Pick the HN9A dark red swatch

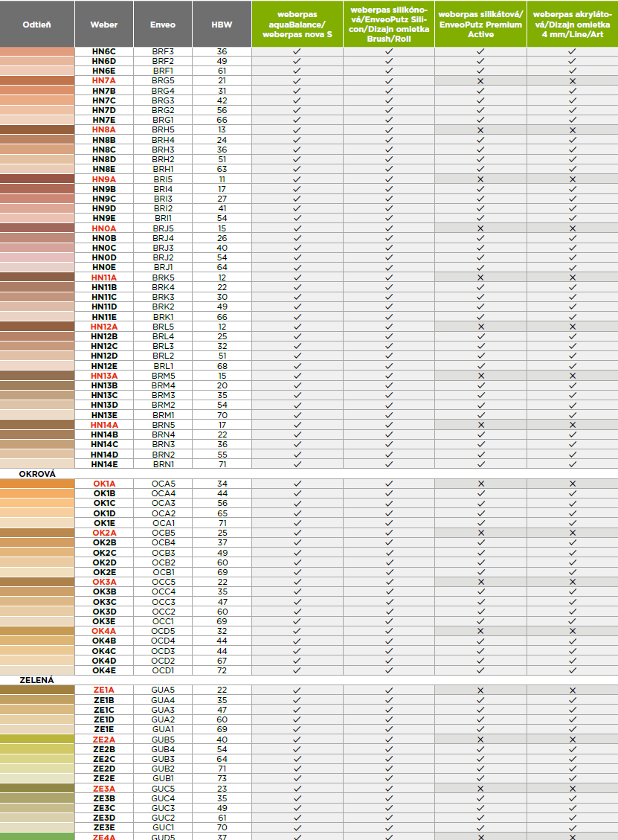point(37,179)
